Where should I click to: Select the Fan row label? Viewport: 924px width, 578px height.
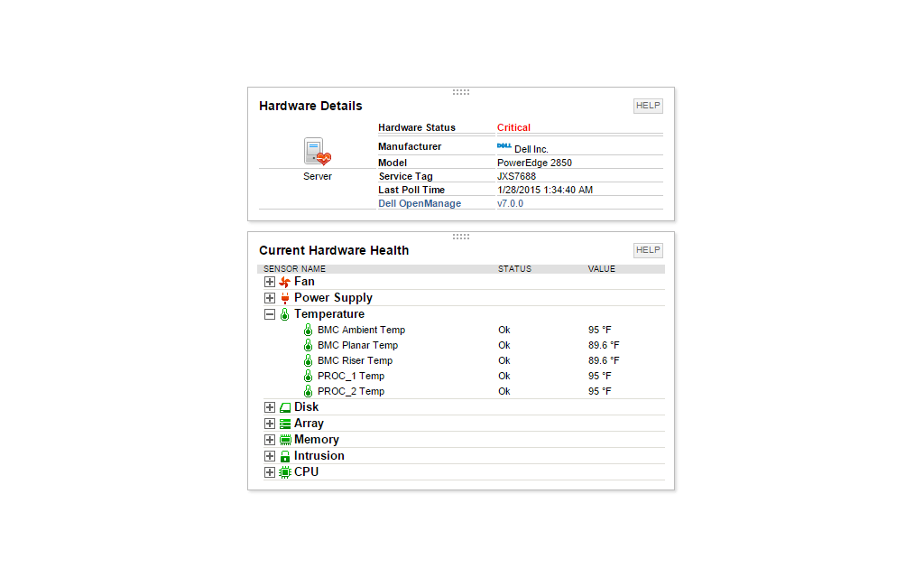point(305,282)
